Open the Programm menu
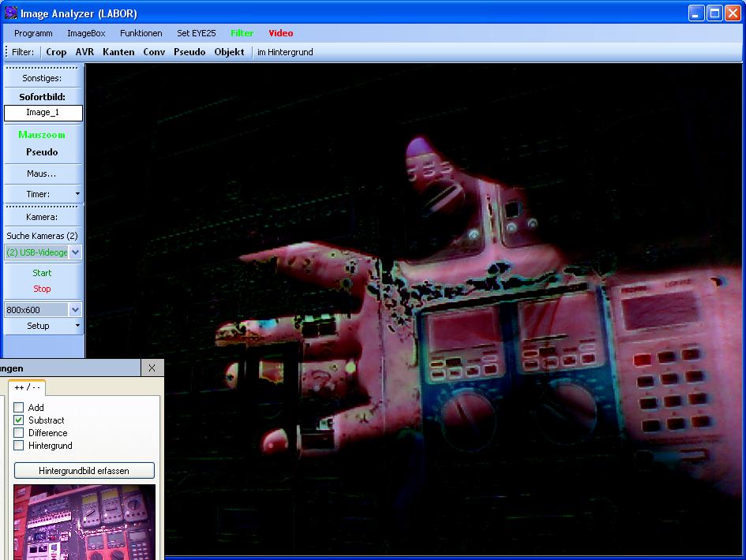Screen dimensions: 746x560 33,33
